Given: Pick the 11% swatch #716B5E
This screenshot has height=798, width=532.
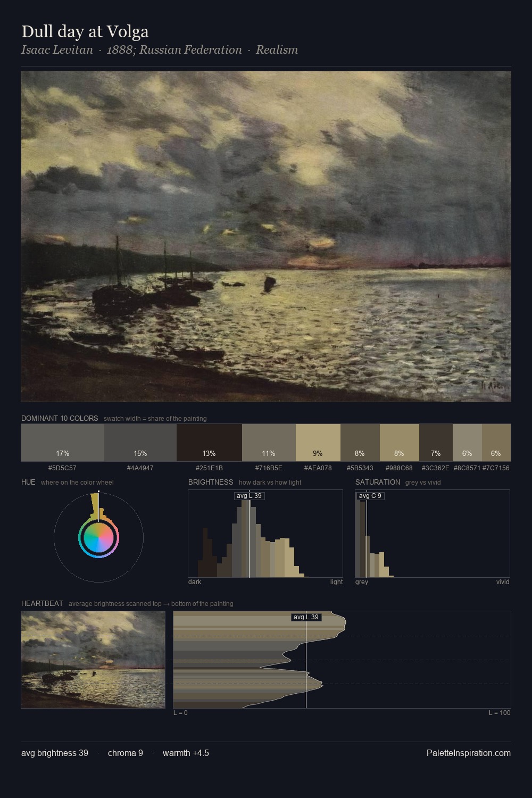Looking at the screenshot, I should 269,443.
